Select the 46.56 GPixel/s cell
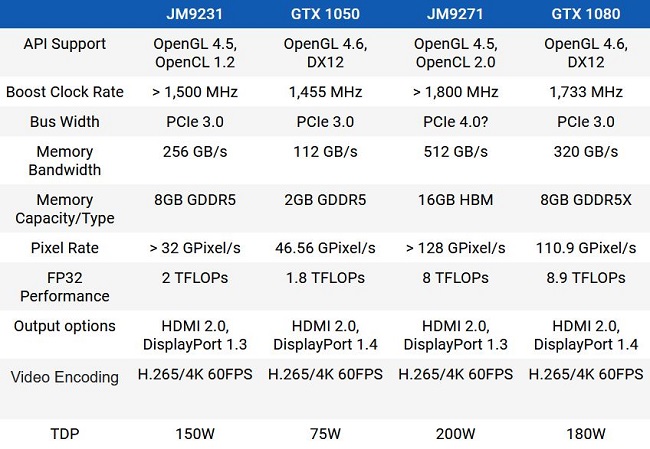Image resolution: width=650 pixels, height=449 pixels. (x=325, y=247)
